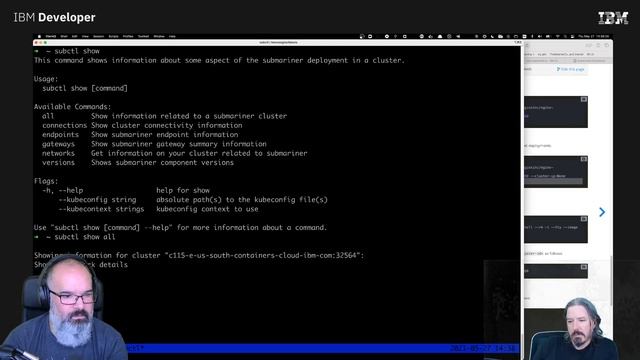Open the Help menu
Screen dimensions: 640x360
point(172,36)
